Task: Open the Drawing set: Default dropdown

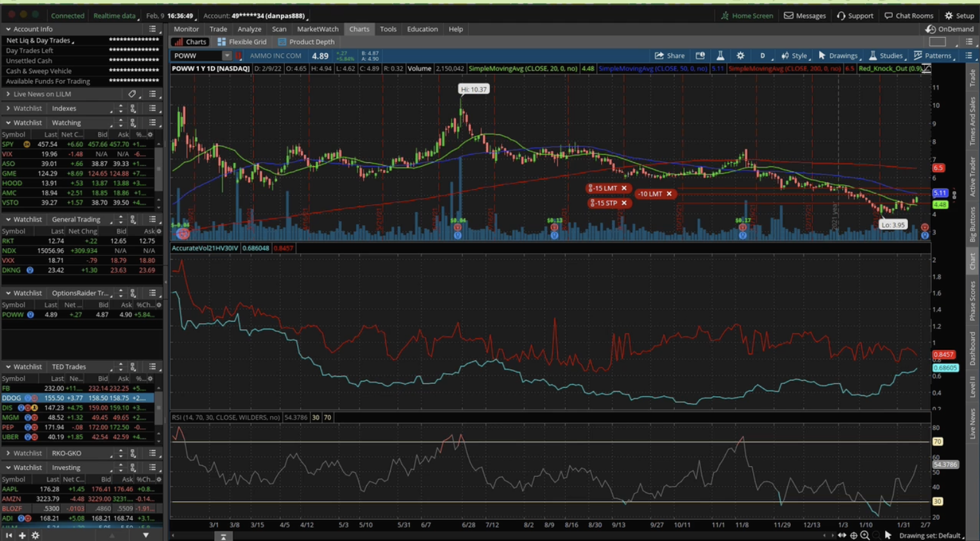Action: 932,535
